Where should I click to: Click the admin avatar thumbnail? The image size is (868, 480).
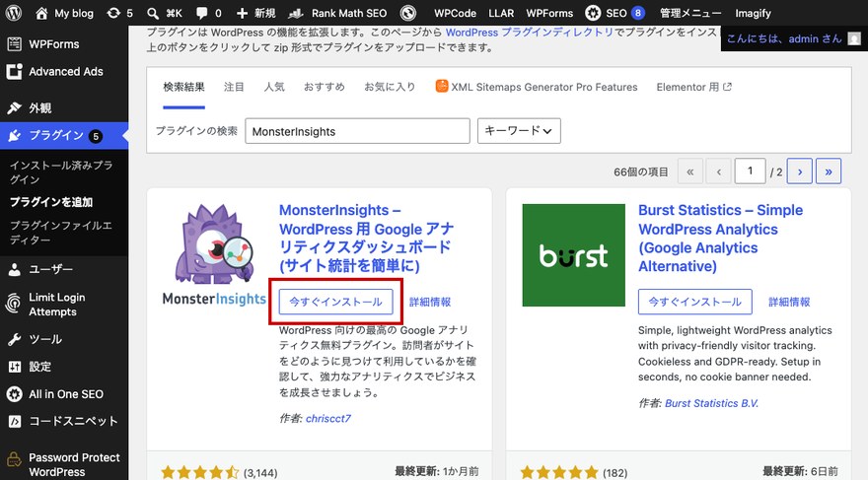854,38
